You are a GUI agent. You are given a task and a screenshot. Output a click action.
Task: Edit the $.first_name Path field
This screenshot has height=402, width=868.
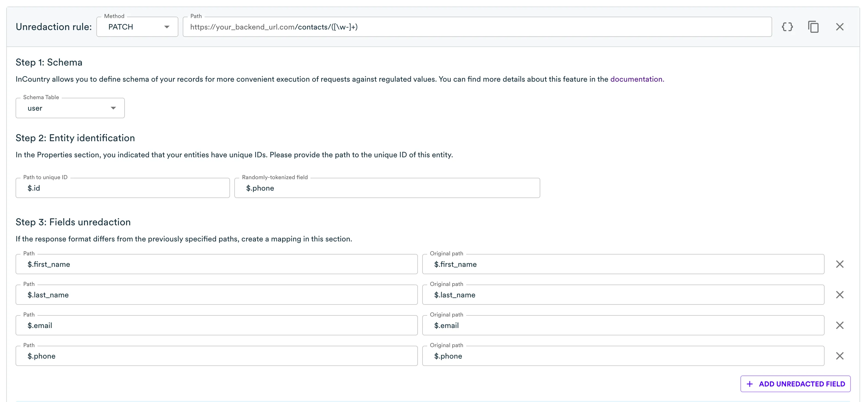click(x=216, y=264)
